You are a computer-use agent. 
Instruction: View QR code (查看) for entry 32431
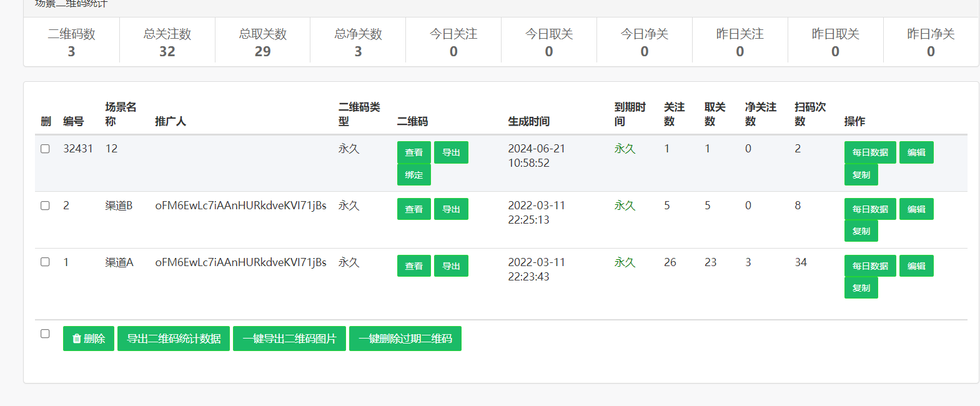coord(413,152)
